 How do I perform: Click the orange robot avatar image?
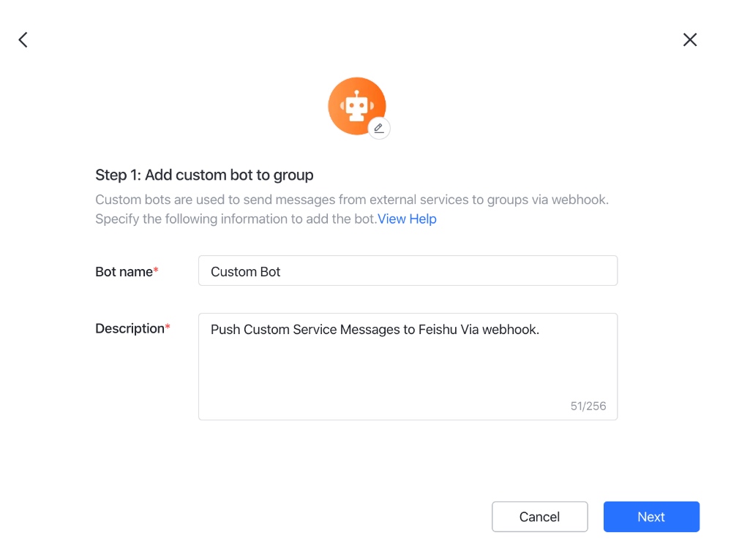[x=356, y=106]
